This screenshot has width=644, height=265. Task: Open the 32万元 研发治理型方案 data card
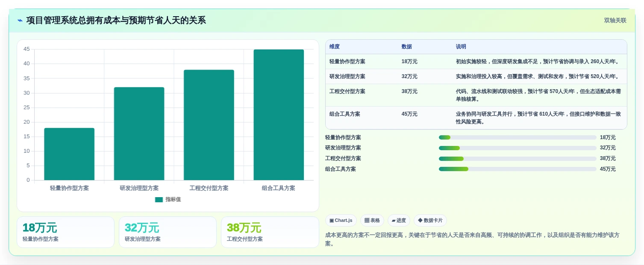(x=168, y=232)
